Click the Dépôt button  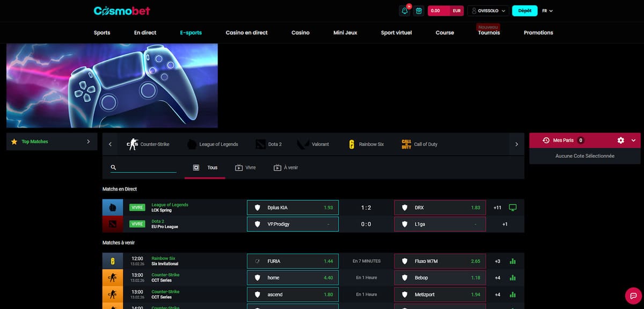click(524, 10)
